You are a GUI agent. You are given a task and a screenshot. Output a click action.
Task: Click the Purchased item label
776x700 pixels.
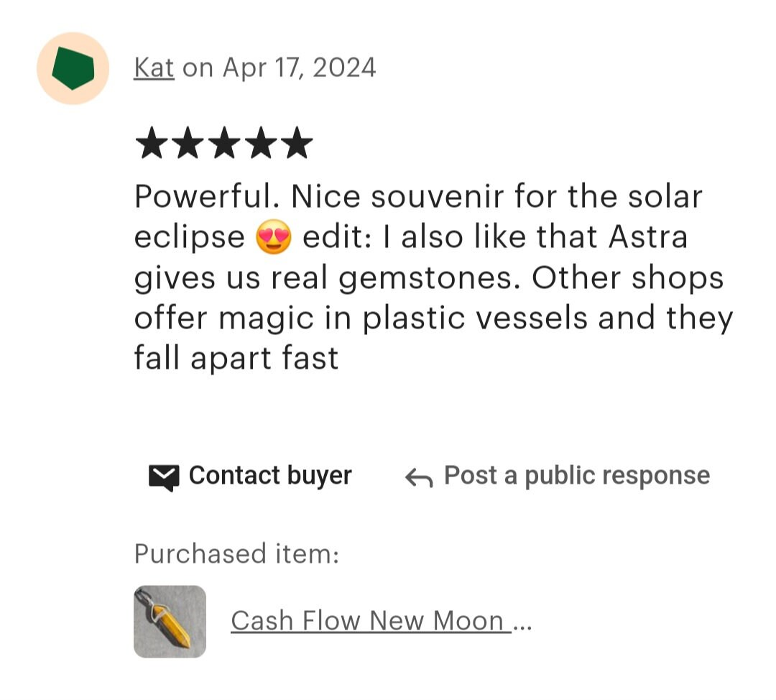pos(236,553)
